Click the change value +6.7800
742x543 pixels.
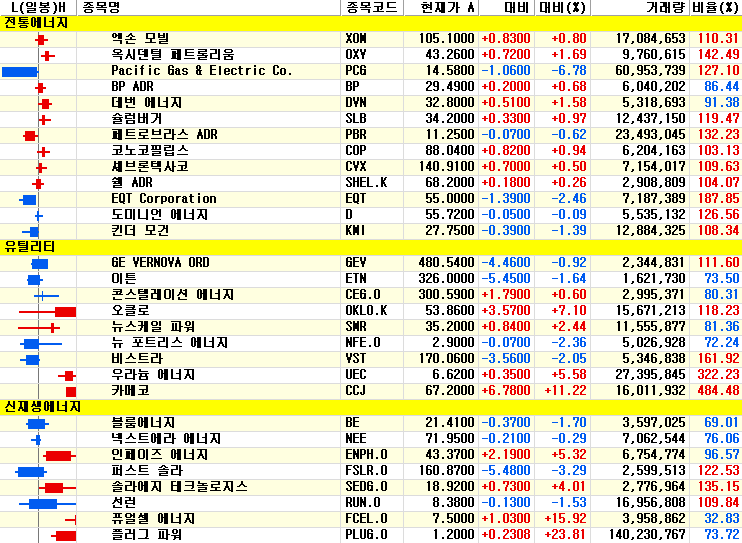click(x=506, y=391)
